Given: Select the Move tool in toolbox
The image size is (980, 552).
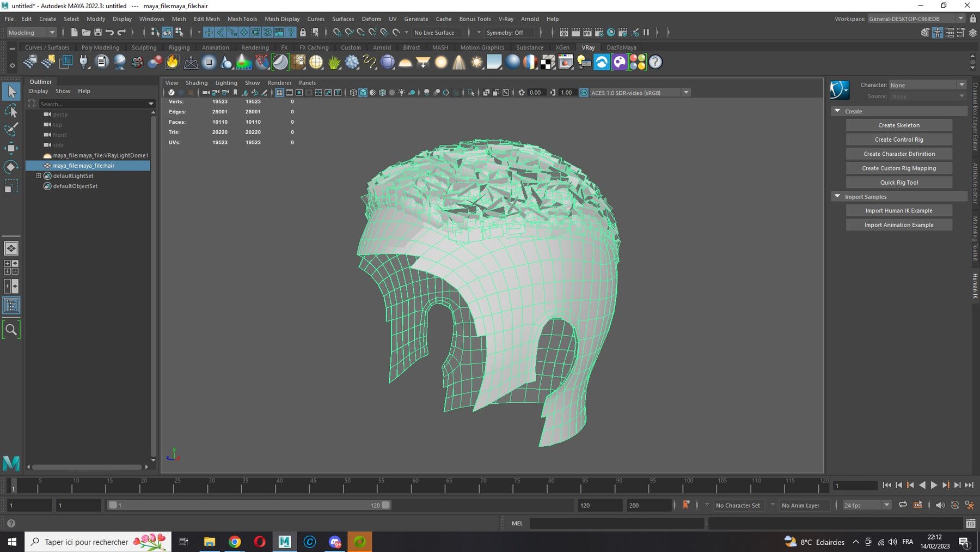Looking at the screenshot, I should (x=11, y=148).
